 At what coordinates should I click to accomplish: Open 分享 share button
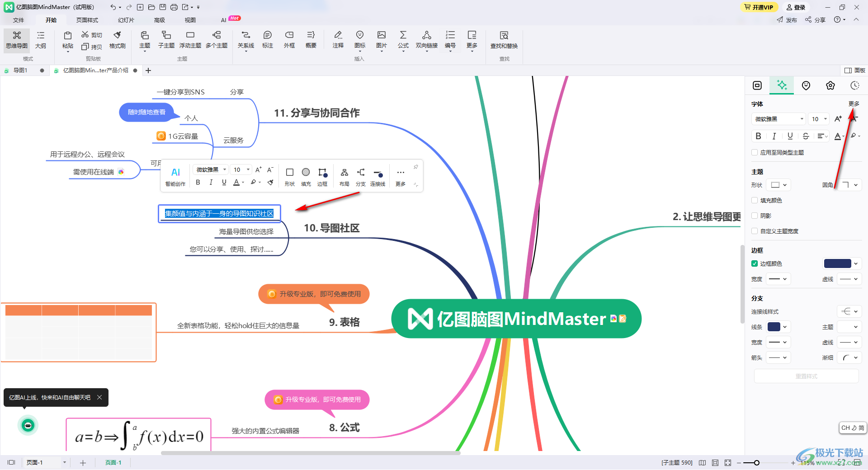tap(816, 20)
